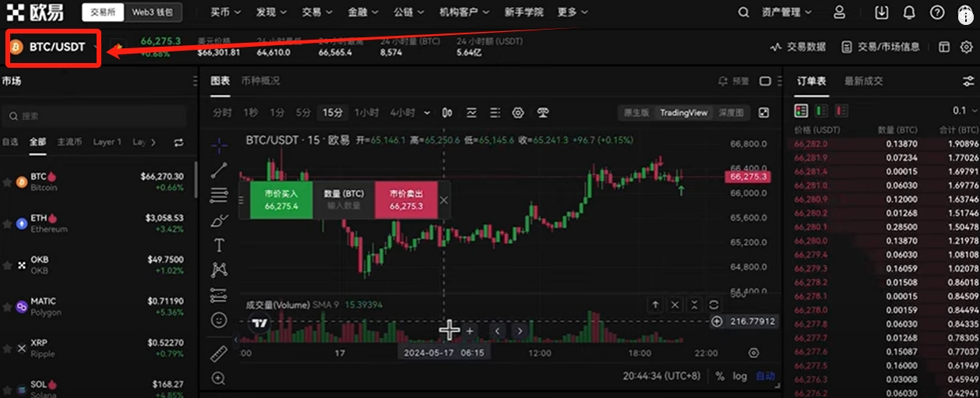Open the price alert bell 预警
This screenshot has height=398, width=980.
pyautogui.click(x=734, y=81)
